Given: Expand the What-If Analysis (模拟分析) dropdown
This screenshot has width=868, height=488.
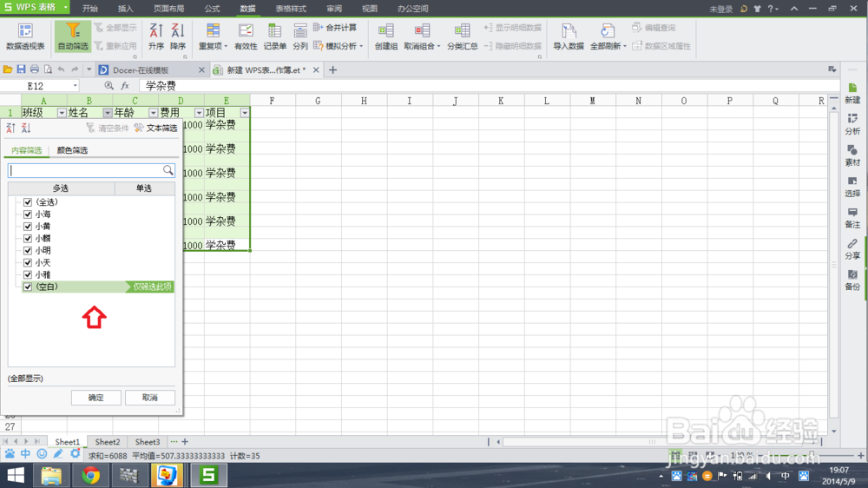Looking at the screenshot, I should pos(361,46).
